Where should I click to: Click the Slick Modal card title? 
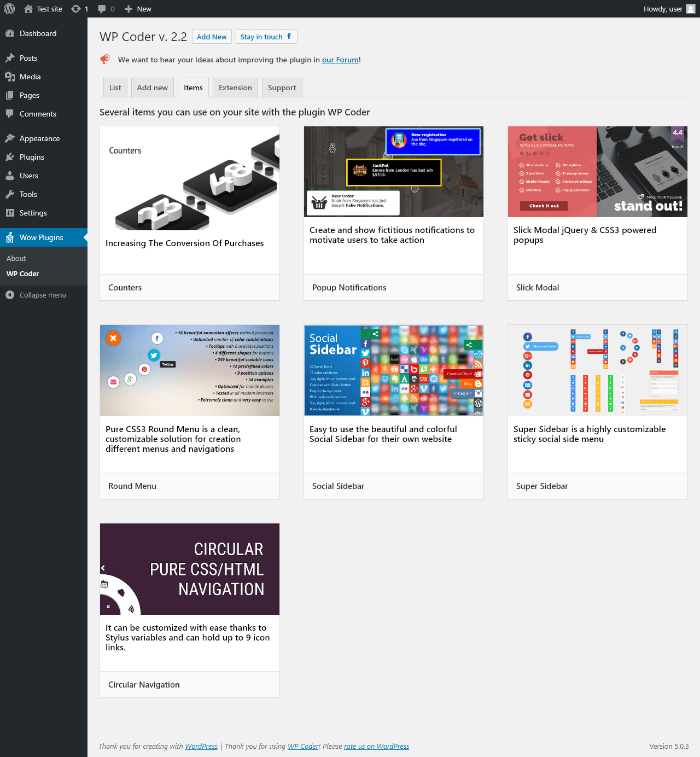coord(538,288)
